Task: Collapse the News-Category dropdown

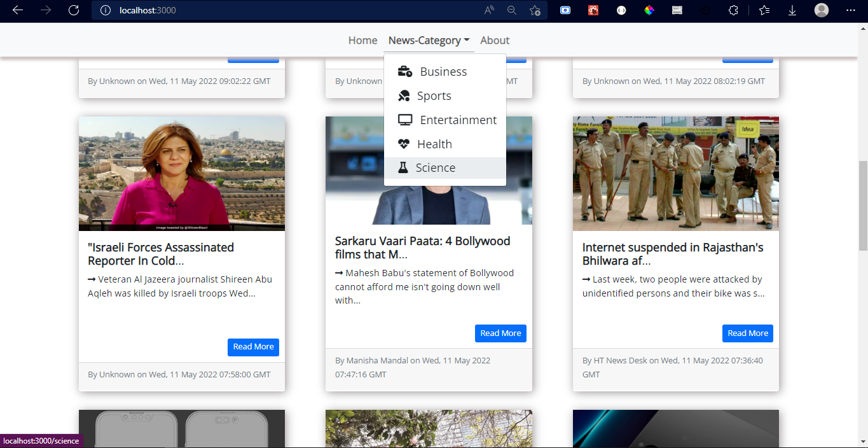Action: pyautogui.click(x=429, y=40)
